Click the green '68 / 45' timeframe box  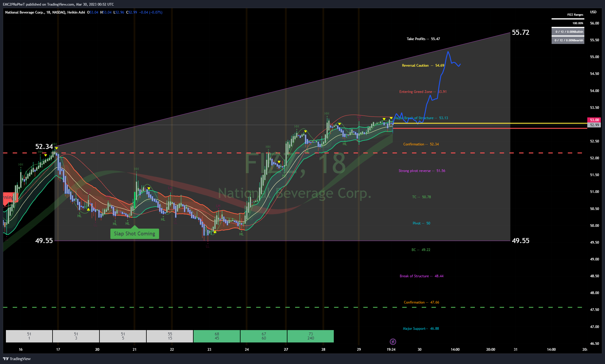click(217, 336)
